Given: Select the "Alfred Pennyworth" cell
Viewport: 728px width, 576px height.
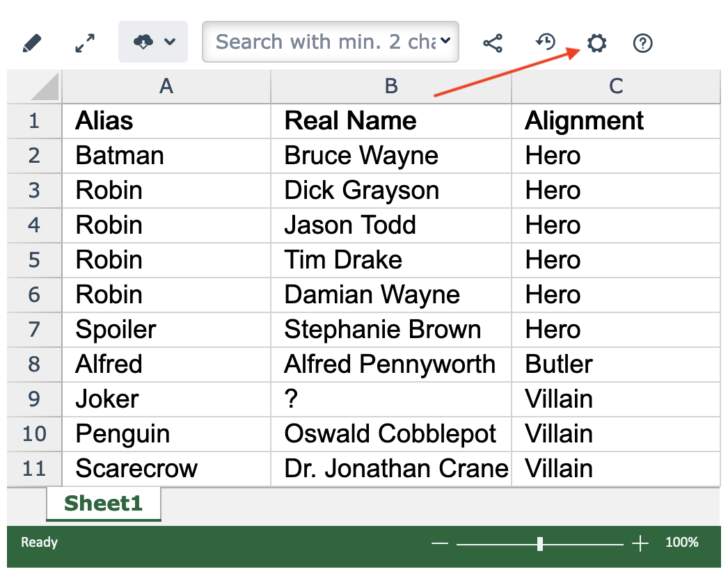Looking at the screenshot, I should pos(391,365).
